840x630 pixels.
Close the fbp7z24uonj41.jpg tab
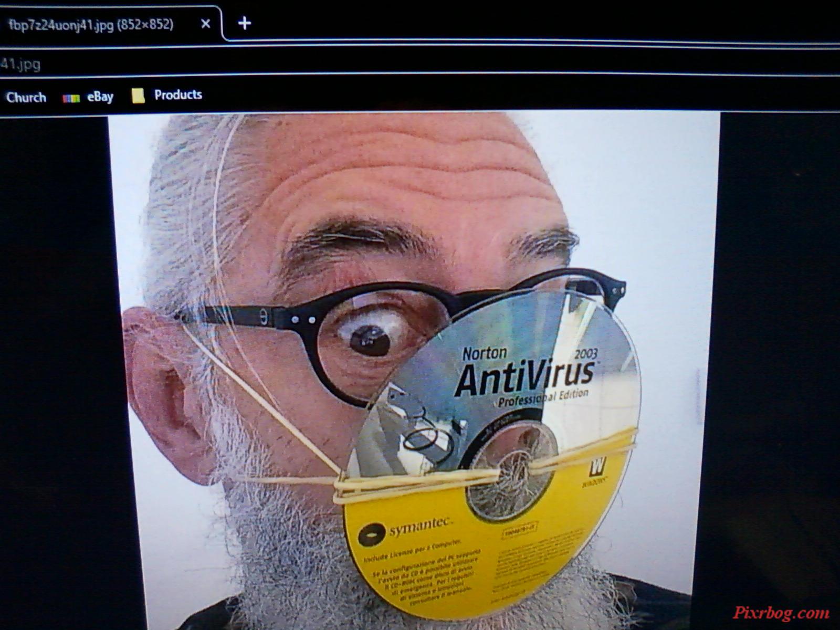click(x=206, y=24)
